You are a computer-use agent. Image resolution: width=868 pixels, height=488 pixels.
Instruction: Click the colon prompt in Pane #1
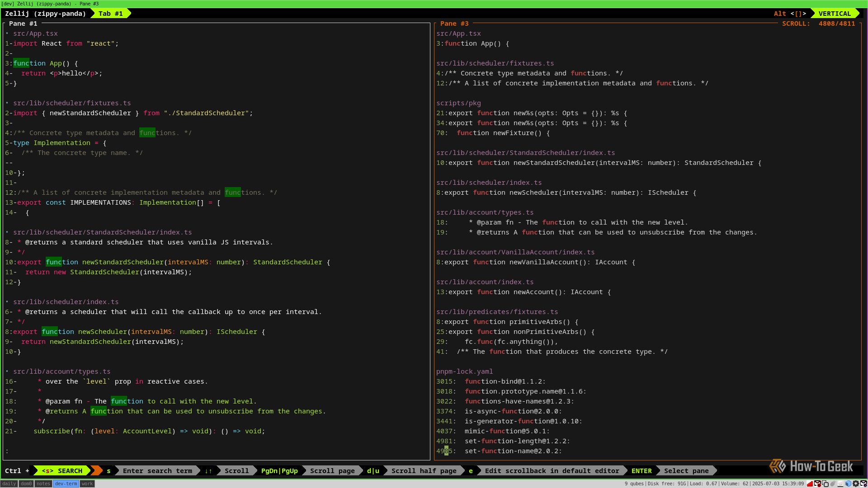click(7, 451)
